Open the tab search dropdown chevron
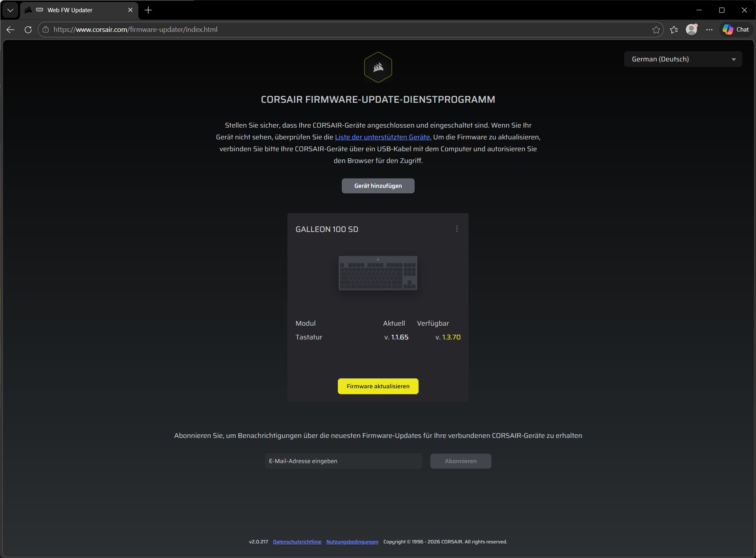 coord(10,10)
